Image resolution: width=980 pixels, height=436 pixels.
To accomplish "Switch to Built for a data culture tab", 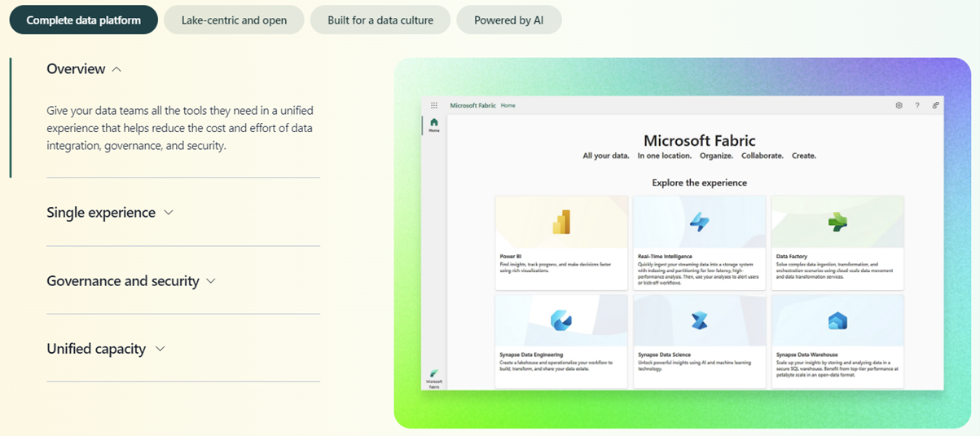I will pyautogui.click(x=380, y=20).
